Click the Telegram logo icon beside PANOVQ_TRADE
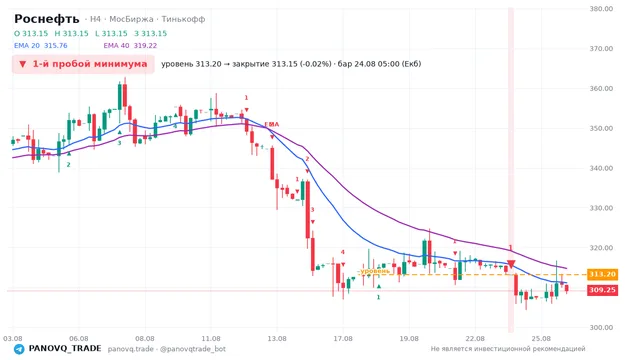Screen dimensions: 640x360 point(19,349)
